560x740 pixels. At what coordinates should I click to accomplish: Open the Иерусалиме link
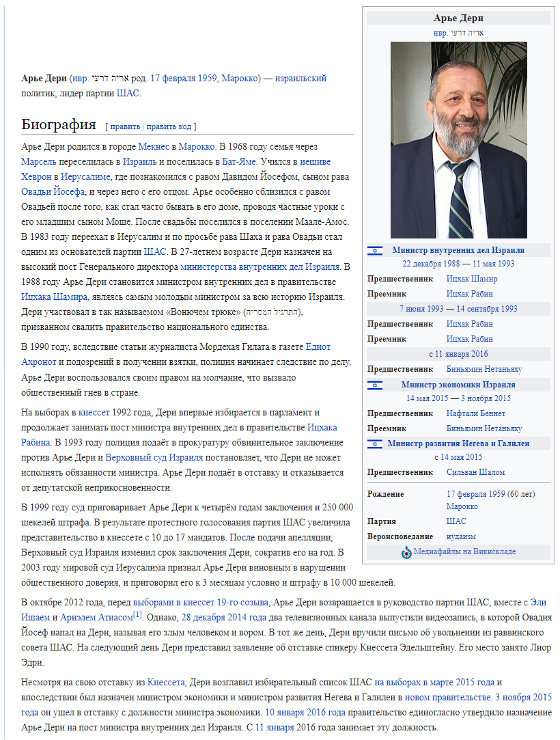pyautogui.click(x=85, y=177)
